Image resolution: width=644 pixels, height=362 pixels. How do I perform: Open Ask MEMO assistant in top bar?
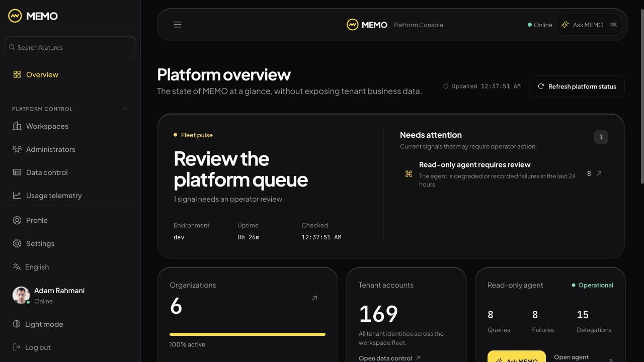tap(589, 25)
